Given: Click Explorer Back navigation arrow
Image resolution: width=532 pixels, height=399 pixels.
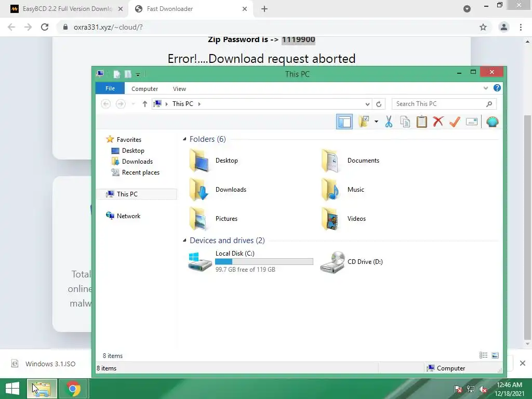Looking at the screenshot, I should (x=106, y=104).
